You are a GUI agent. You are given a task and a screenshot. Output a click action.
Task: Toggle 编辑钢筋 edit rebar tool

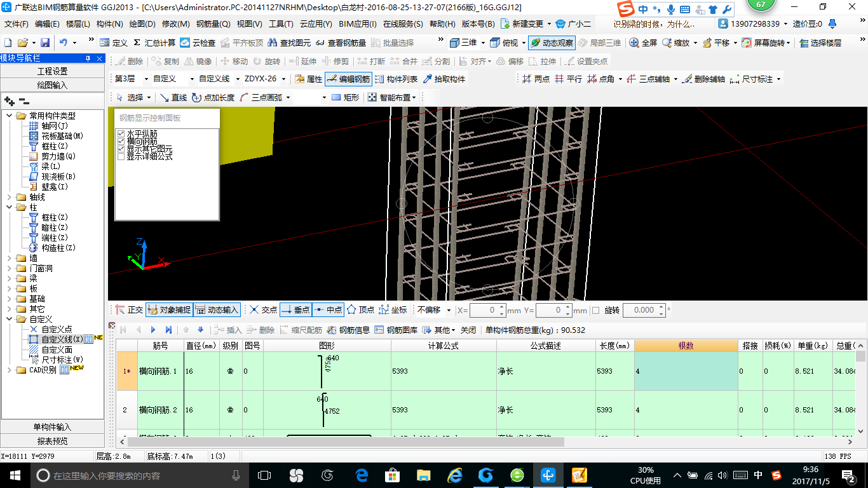pos(348,79)
